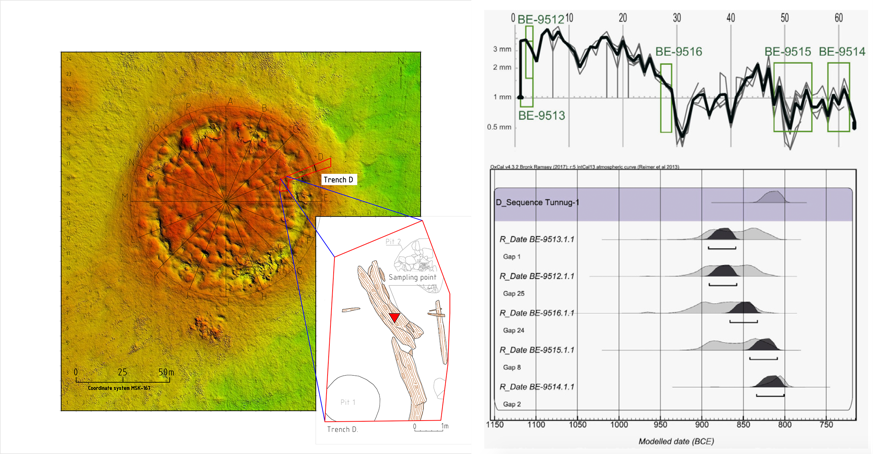Click the small red trench rectangle on the mound
Image resolution: width=873 pixels, height=454 pixels.
[x=321, y=163]
